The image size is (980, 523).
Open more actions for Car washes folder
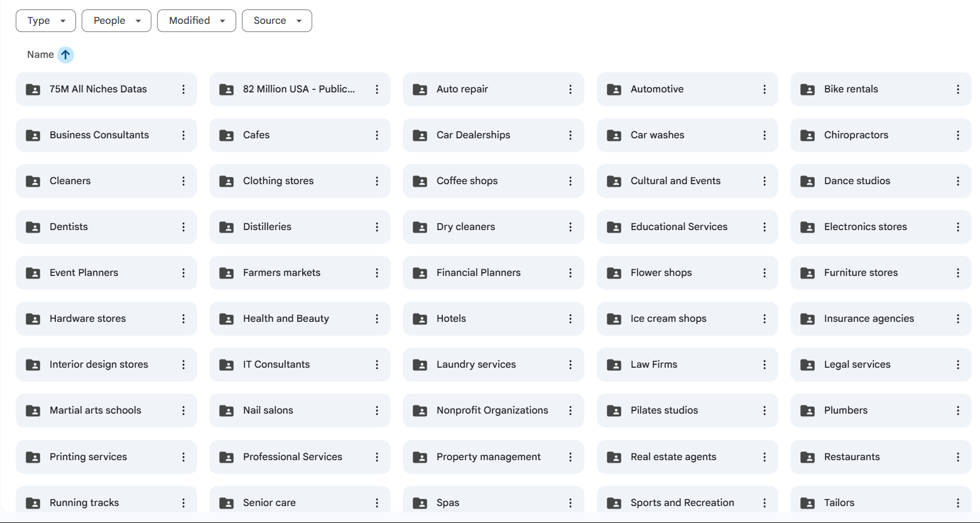(765, 135)
